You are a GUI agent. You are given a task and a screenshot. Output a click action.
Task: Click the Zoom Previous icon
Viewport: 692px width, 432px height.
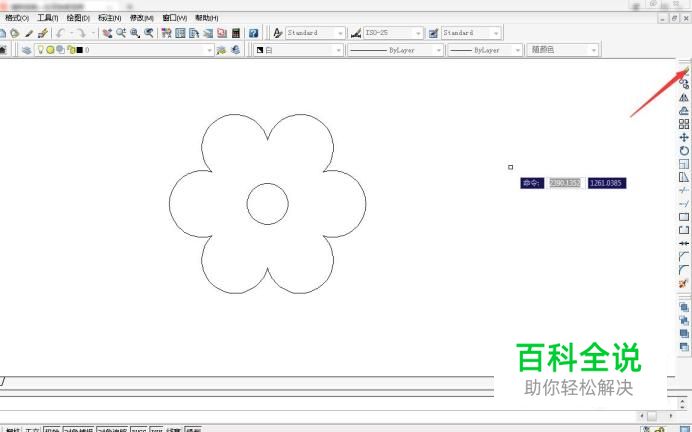tap(149, 33)
